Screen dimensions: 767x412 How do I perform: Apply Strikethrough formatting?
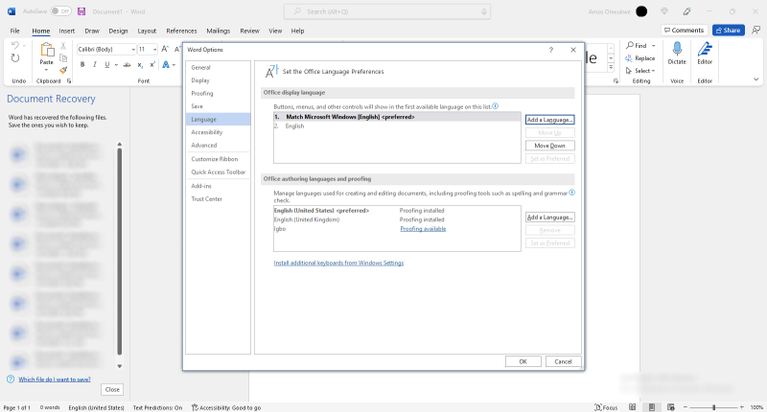[127, 65]
